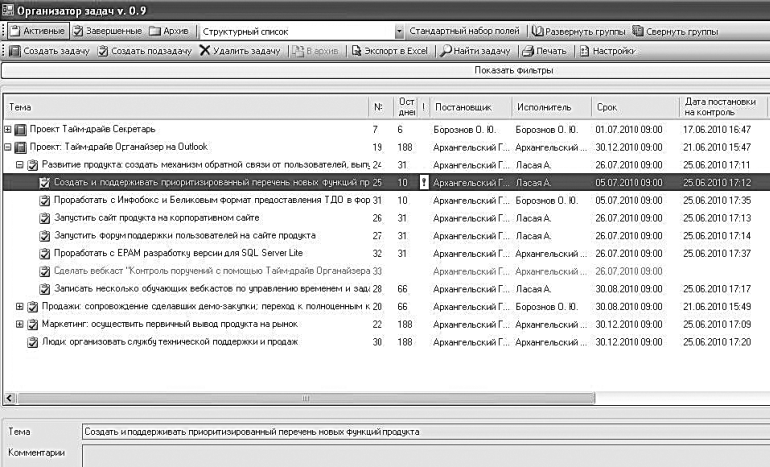The image size is (770, 467).
Task: Sort by the Срок column header
Action: click(x=635, y=107)
